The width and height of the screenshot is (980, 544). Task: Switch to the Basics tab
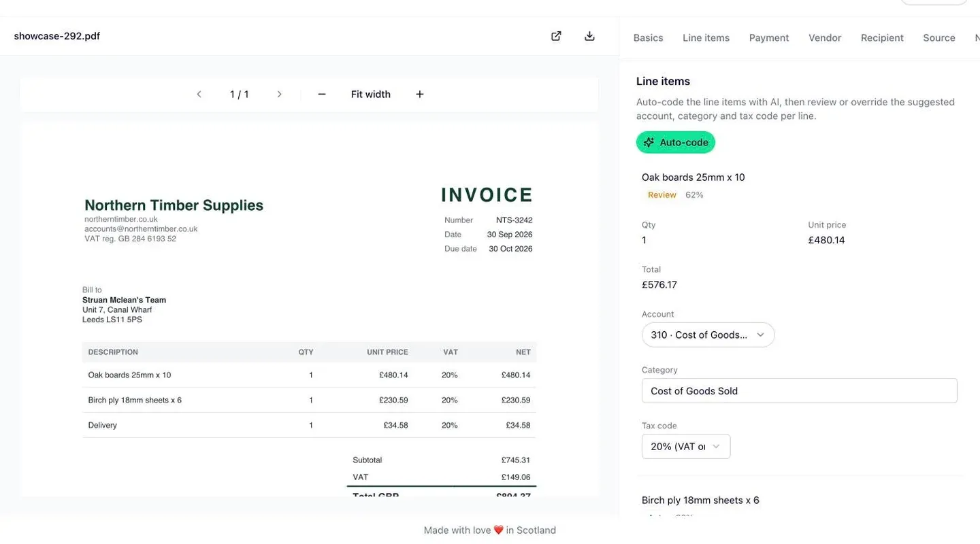648,38
